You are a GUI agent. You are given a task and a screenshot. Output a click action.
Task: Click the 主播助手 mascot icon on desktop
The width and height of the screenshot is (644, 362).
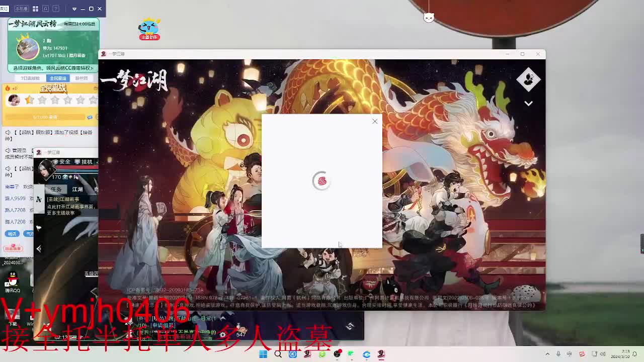(x=149, y=29)
